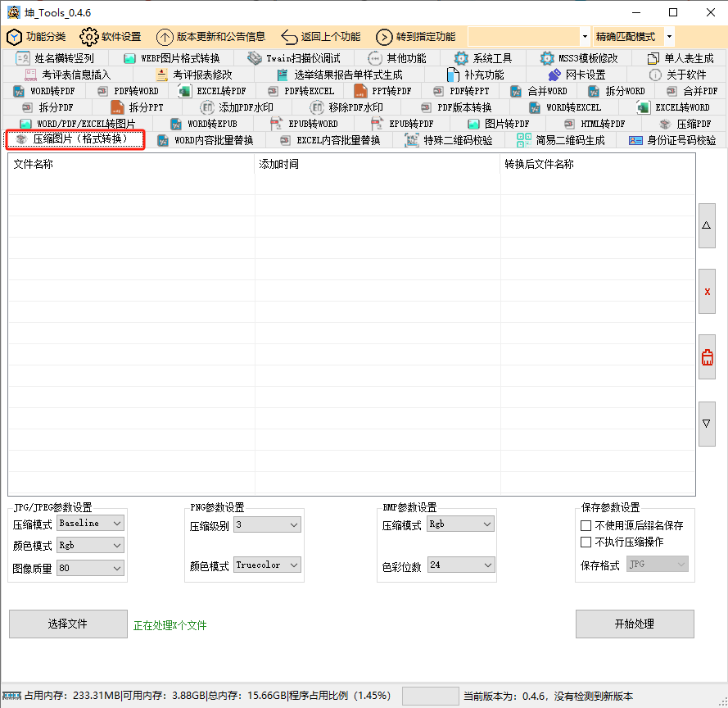This screenshot has height=708, width=728.
Task: Move item down with triangle button
Action: coord(707,424)
